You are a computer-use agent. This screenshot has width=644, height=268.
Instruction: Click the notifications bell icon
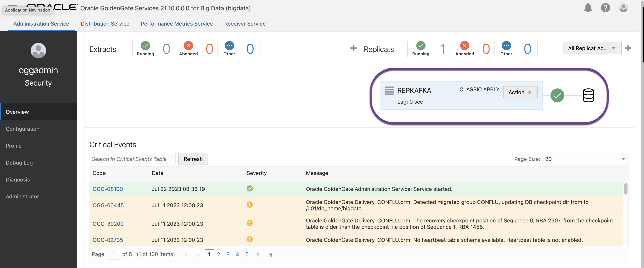coord(588,8)
